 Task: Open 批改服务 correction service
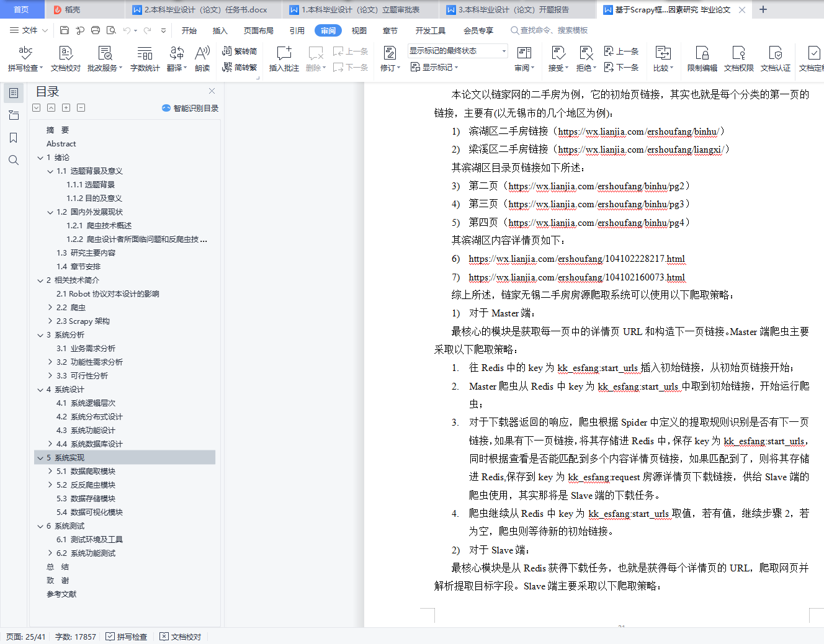tap(105, 59)
